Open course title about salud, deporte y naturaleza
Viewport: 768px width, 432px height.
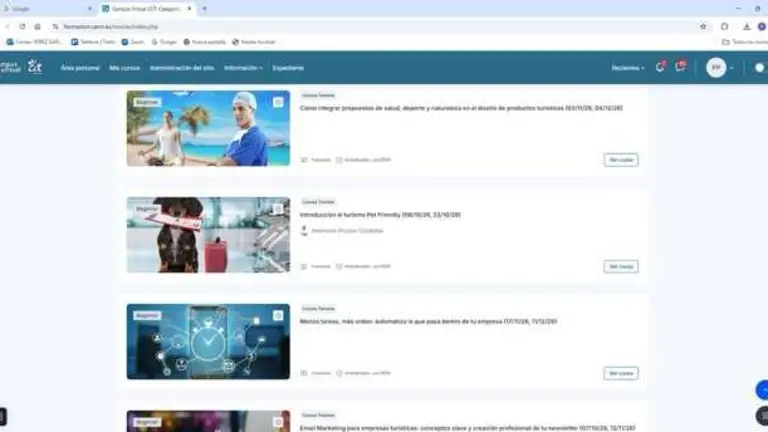click(461, 108)
